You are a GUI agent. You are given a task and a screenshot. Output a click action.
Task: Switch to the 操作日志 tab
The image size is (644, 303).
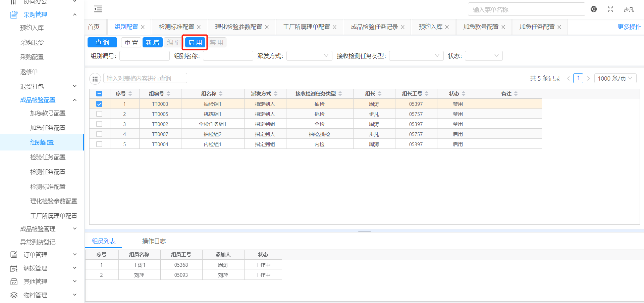tap(154, 241)
